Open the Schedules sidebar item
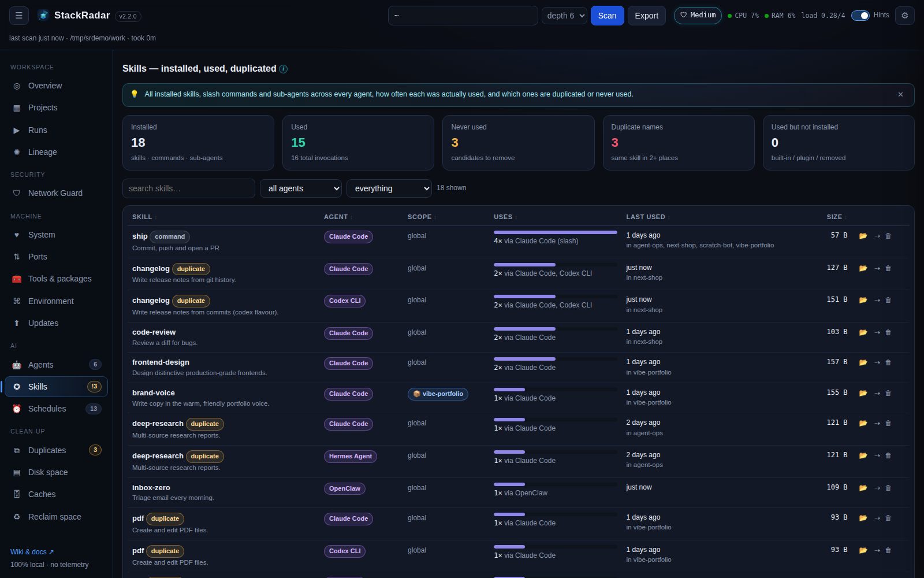Image resolution: width=924 pixels, height=578 pixels. [56, 409]
